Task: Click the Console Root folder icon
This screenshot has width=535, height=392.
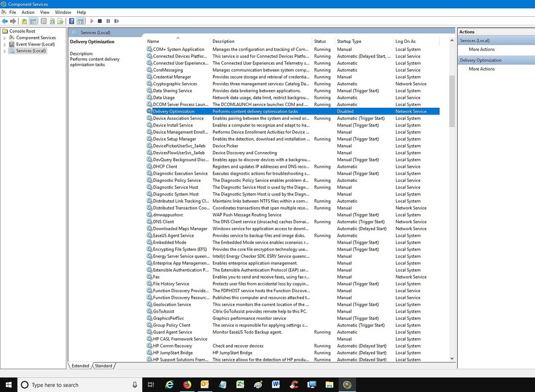Action: coord(5,31)
